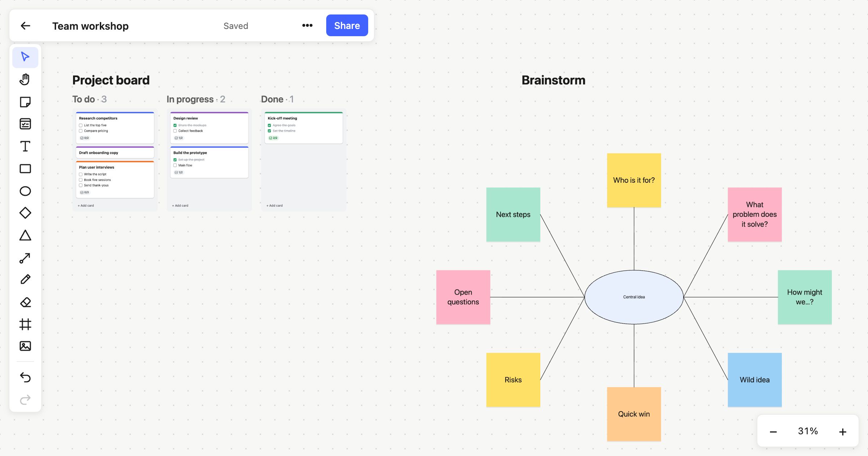Add card in In progress column
The width and height of the screenshot is (868, 456).
click(180, 206)
